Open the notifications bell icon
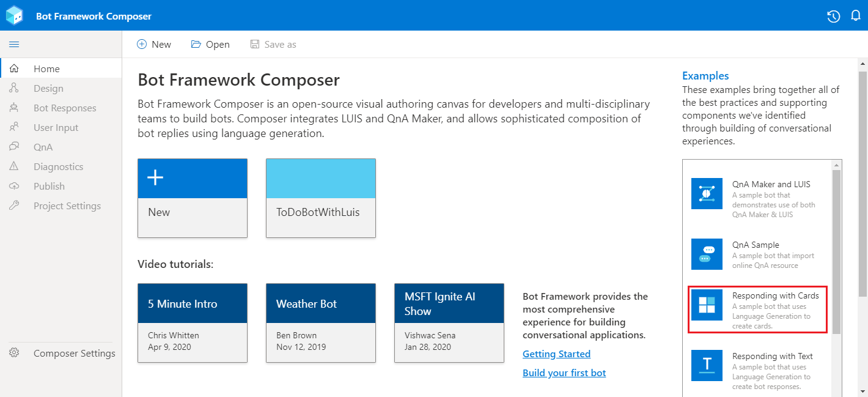The image size is (868, 397). pyautogui.click(x=856, y=17)
